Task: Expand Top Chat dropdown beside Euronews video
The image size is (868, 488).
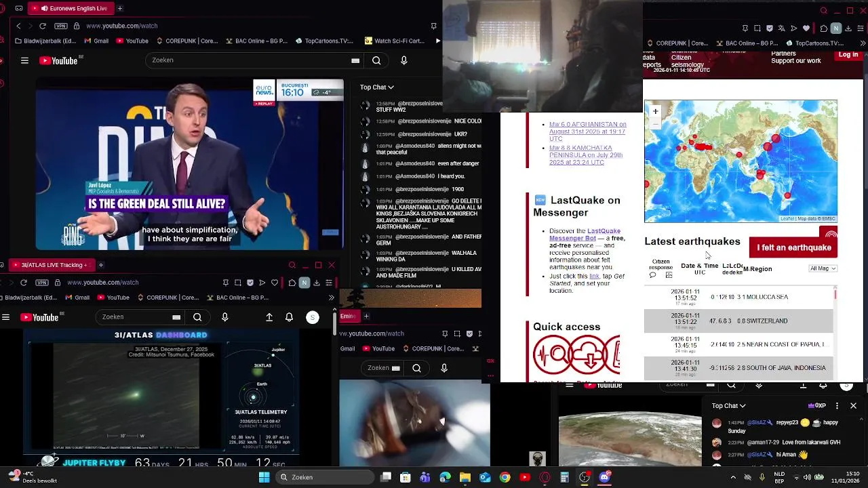Action: pyautogui.click(x=376, y=87)
